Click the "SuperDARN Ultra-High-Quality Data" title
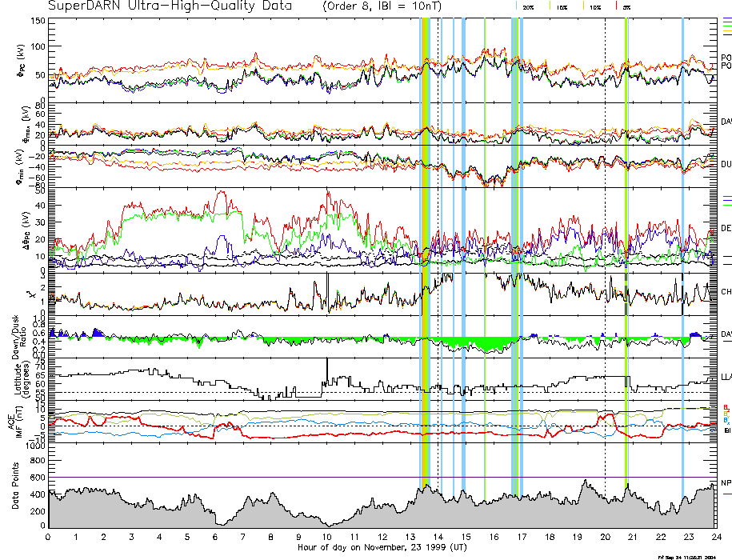 coord(170,6)
